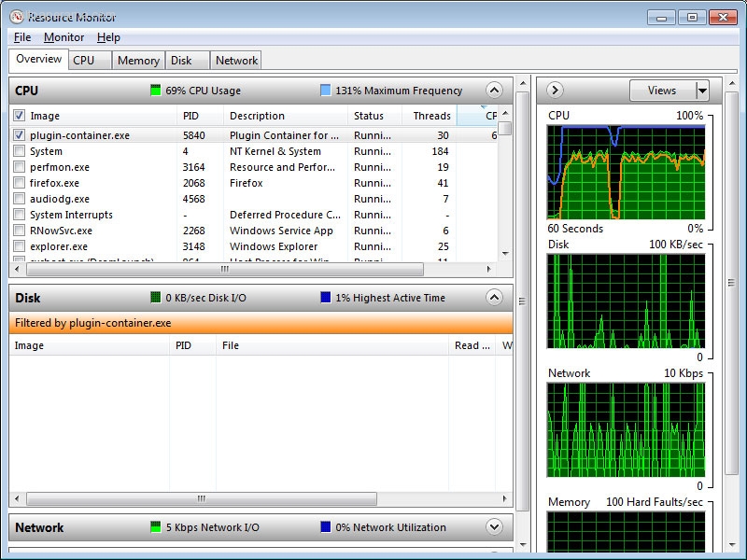This screenshot has height=560, width=747.
Task: Click the audiodg.exe process name
Action: click(x=60, y=199)
